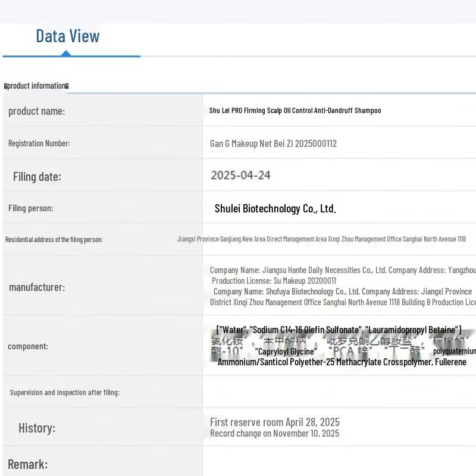Select the 'Residential address of the filing person:' label
Viewport: 476px width, 476px height.
(x=54, y=240)
